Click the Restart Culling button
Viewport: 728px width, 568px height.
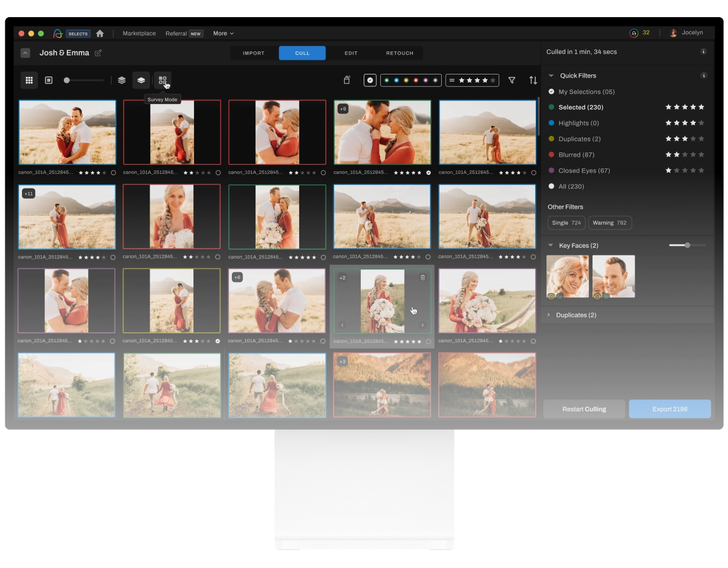point(584,409)
